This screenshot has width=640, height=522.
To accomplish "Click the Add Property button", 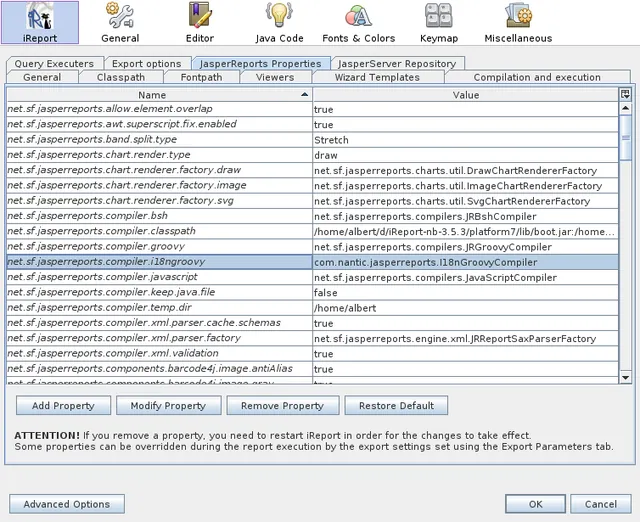I will click(x=63, y=405).
